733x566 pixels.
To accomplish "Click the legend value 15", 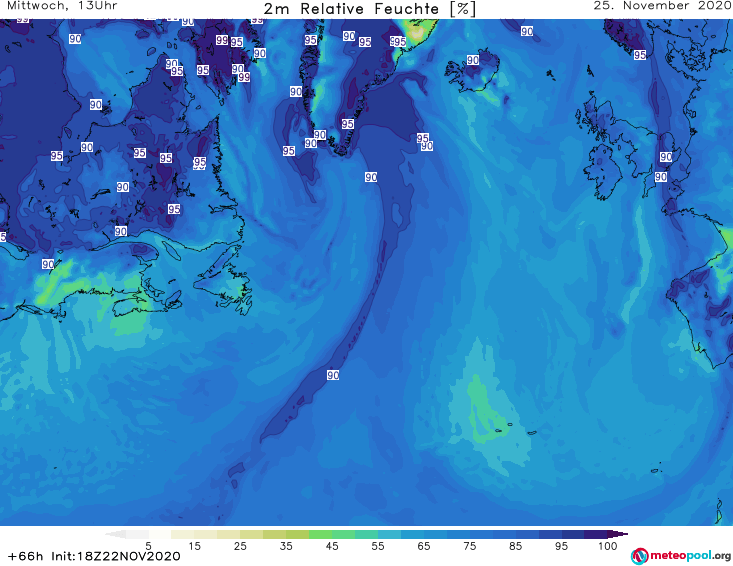I will point(194,546).
